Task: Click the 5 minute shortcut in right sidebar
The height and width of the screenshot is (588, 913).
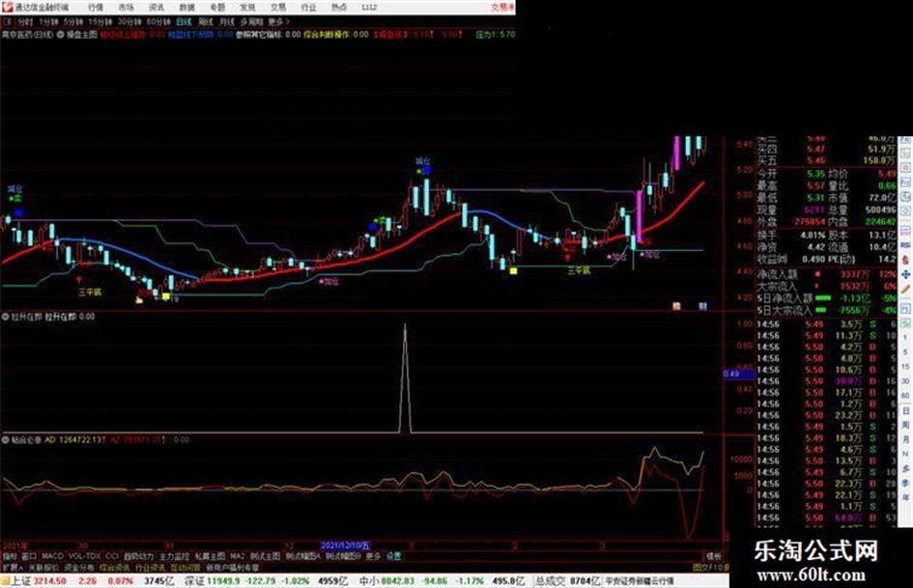Action: click(x=905, y=352)
